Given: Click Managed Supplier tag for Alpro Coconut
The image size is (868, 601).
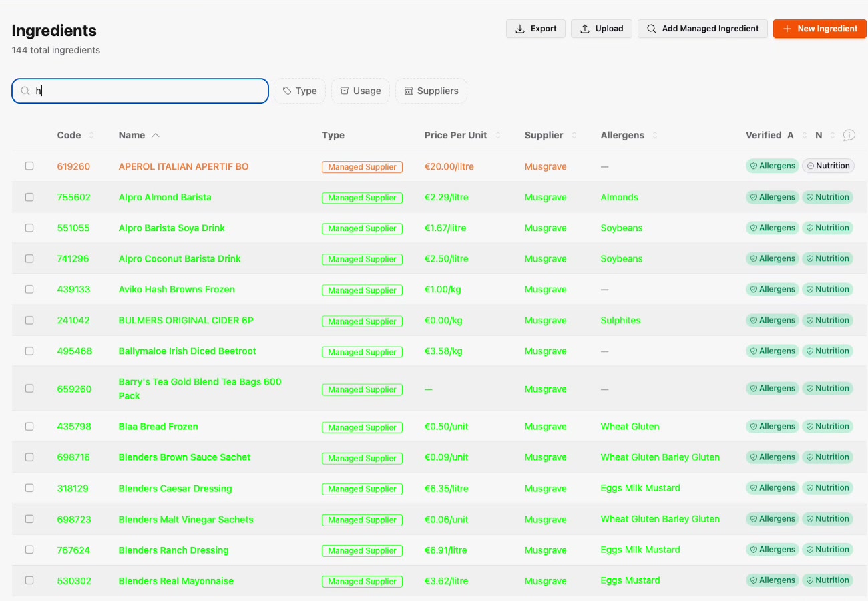Looking at the screenshot, I should click(x=362, y=259).
